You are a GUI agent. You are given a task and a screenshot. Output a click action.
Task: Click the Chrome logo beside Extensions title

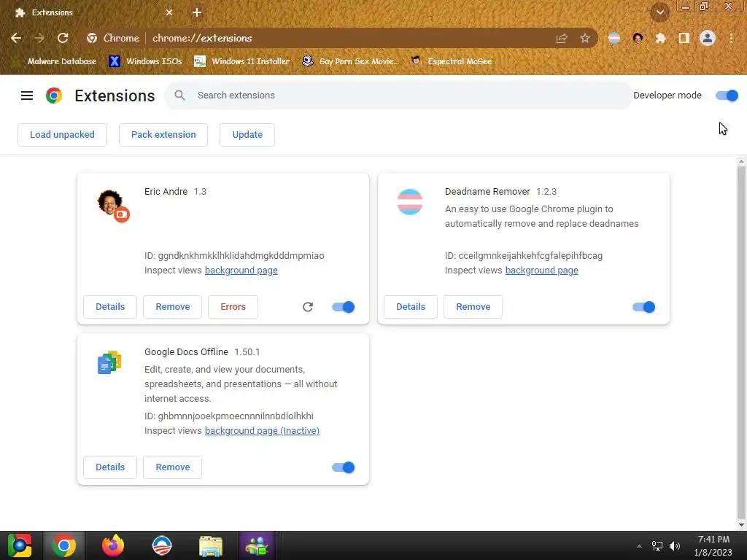54,96
